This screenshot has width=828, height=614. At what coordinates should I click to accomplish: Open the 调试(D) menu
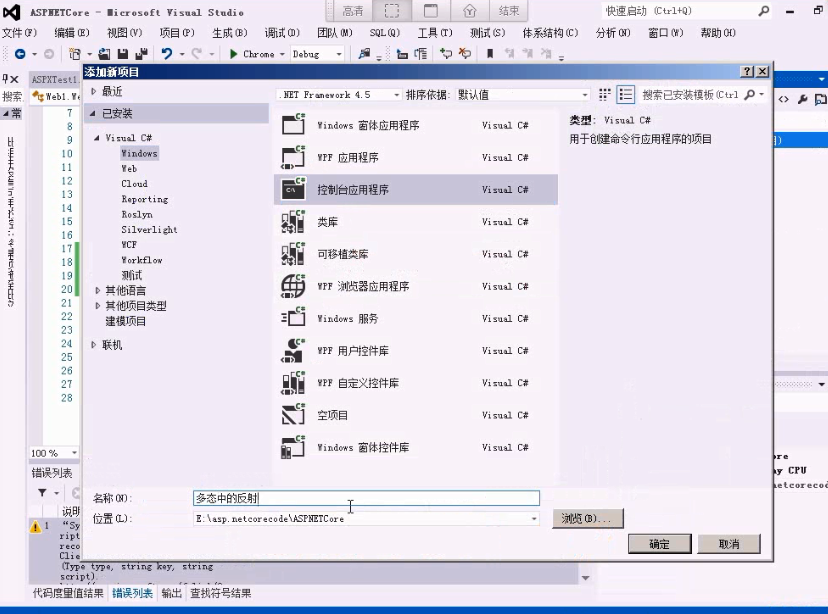[x=282, y=33]
